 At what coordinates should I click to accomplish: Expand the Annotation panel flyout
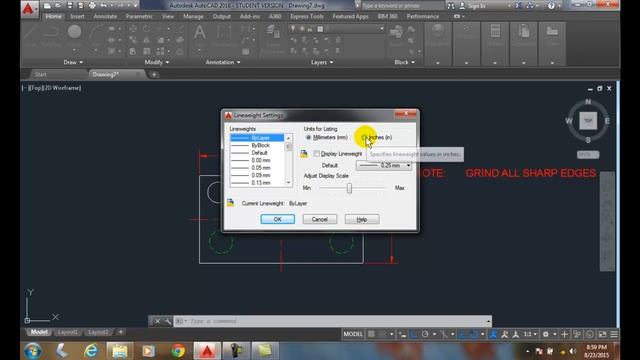(223, 62)
